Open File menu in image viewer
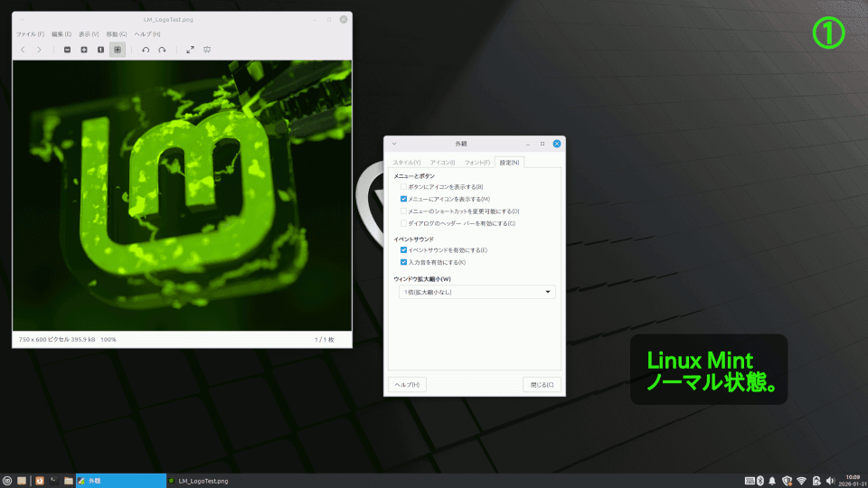This screenshot has width=868, height=488. [x=30, y=34]
